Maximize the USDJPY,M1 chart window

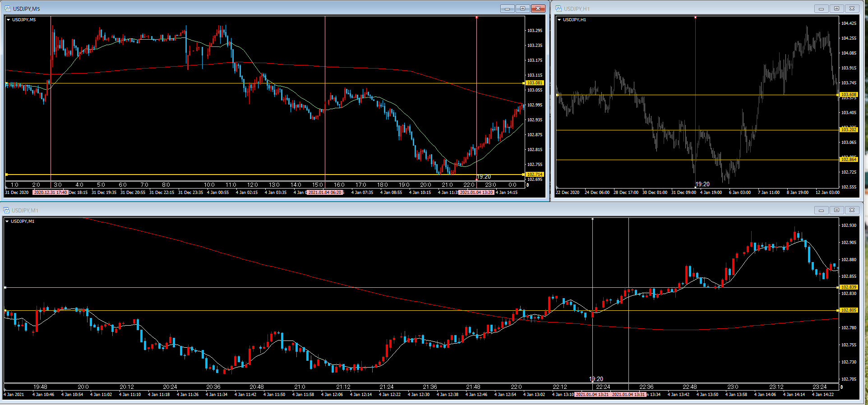(x=836, y=210)
